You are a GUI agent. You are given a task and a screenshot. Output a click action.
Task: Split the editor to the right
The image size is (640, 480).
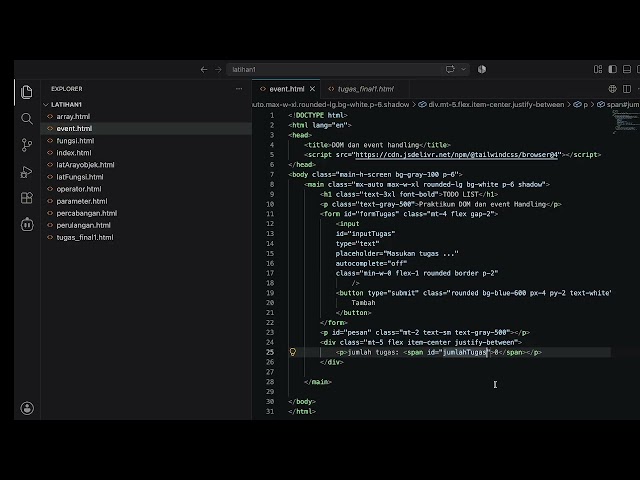(627, 89)
